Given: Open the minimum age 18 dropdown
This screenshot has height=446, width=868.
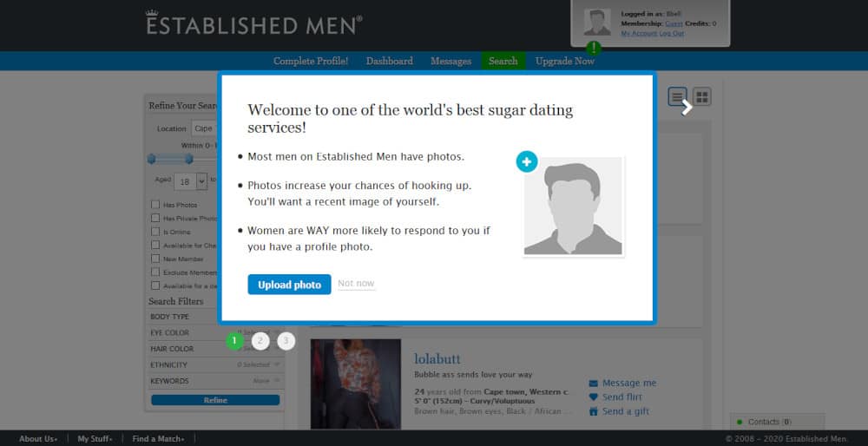Looking at the screenshot, I should click(x=190, y=181).
